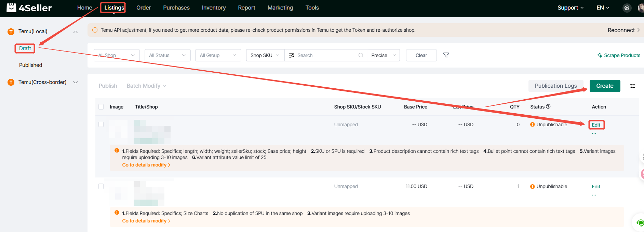Open the user profile avatar
The width and height of the screenshot is (644, 232).
641,8
